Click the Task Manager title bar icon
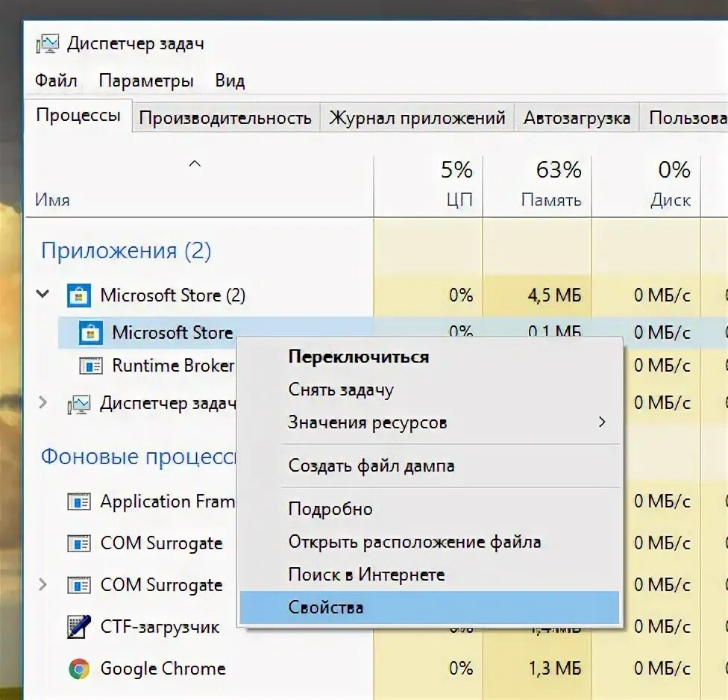This screenshot has width=728, height=700. (47, 44)
